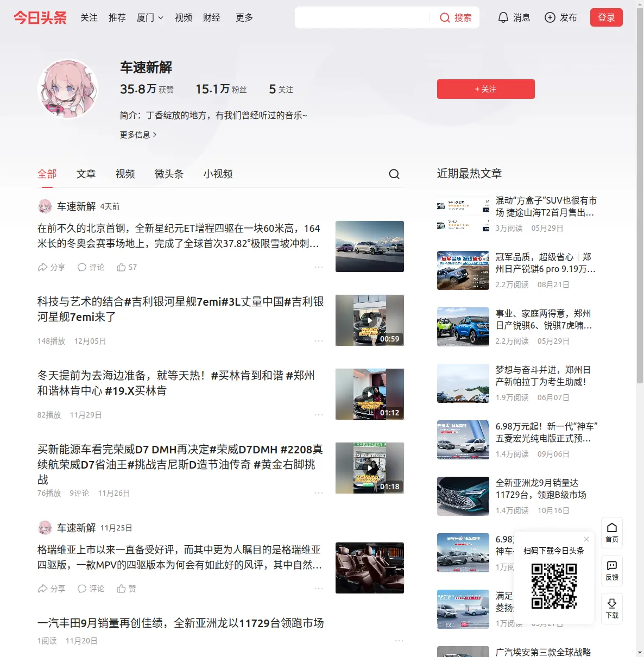Open the 车速新解 profile avatar

tap(68, 89)
